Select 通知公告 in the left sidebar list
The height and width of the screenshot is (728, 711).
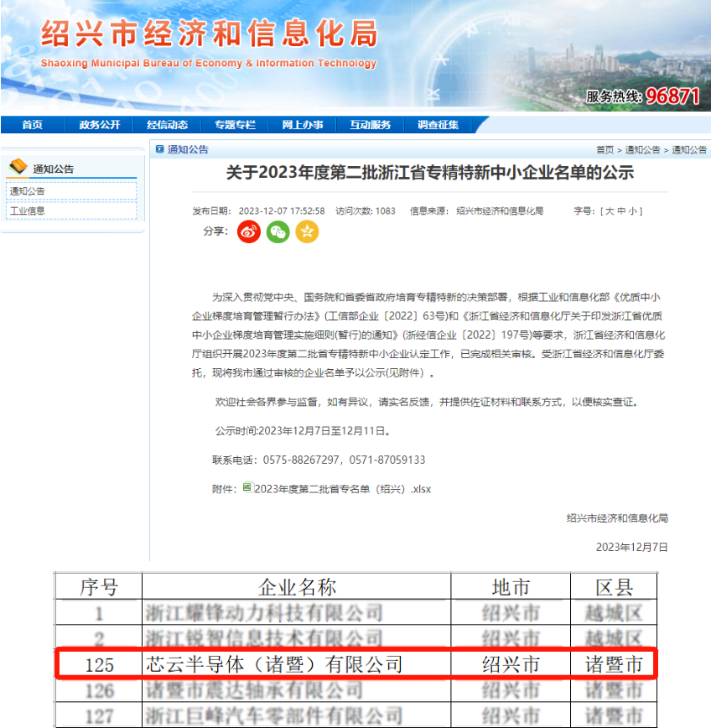tap(28, 191)
